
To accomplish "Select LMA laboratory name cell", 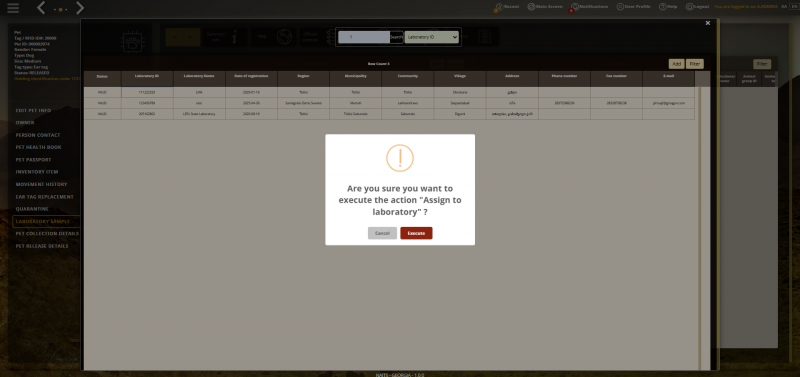I will coord(199,92).
